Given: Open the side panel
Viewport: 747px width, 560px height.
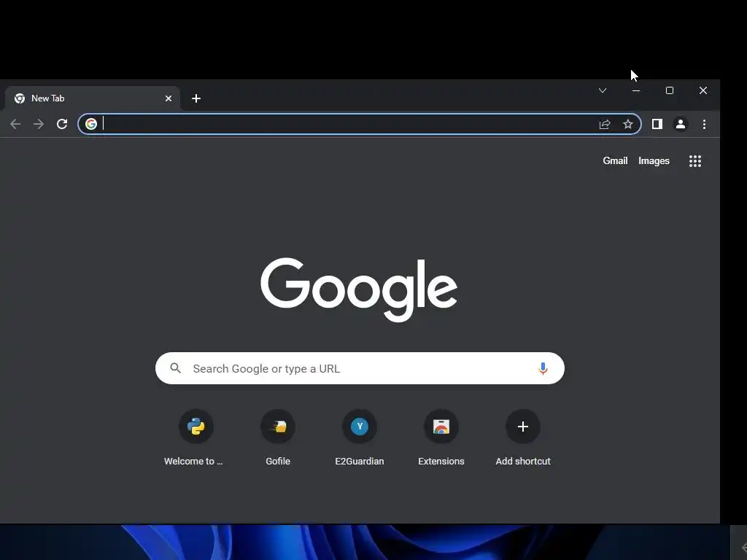Looking at the screenshot, I should [x=657, y=124].
